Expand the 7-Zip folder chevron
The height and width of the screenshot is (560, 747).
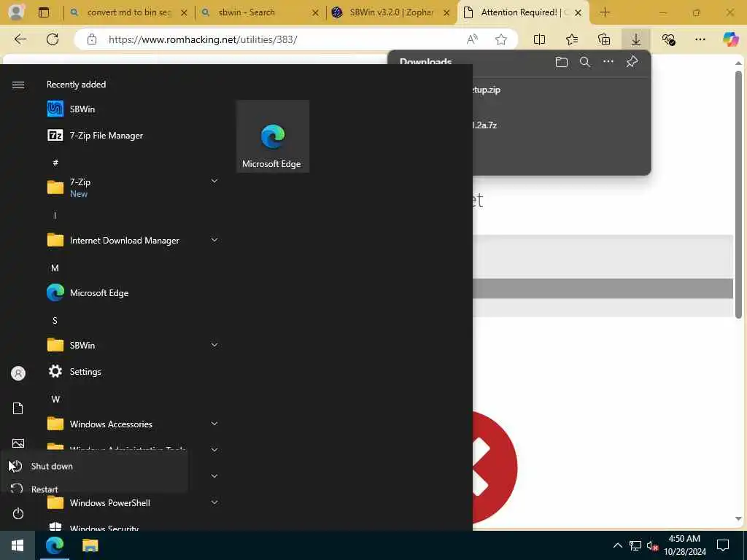click(214, 181)
